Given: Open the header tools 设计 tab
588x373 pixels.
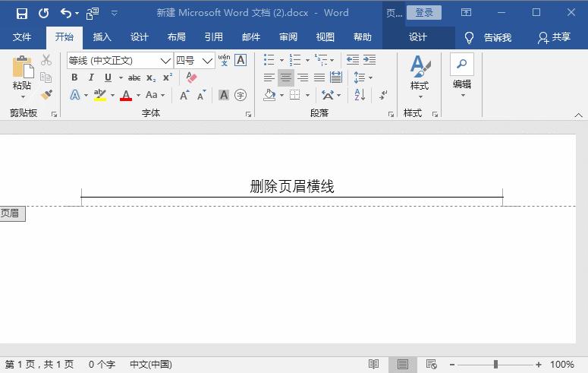Looking at the screenshot, I should coord(418,36).
